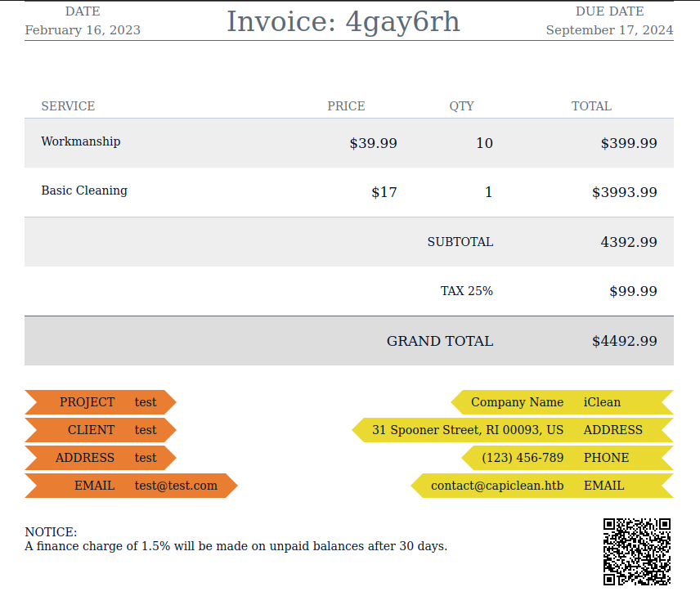Click the subtotal value 4392.99
Screen dimensions: 700x596
point(628,242)
